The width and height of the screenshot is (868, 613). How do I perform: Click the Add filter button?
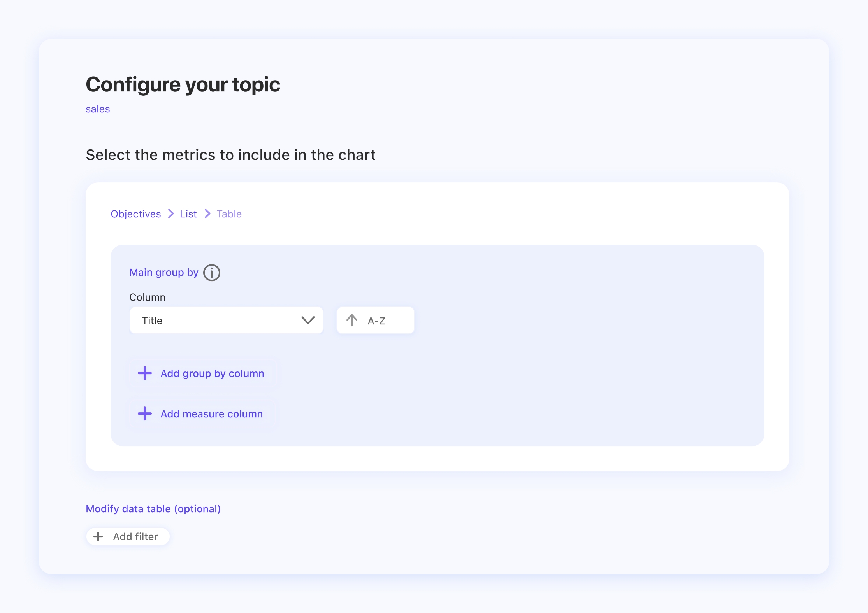click(x=128, y=536)
